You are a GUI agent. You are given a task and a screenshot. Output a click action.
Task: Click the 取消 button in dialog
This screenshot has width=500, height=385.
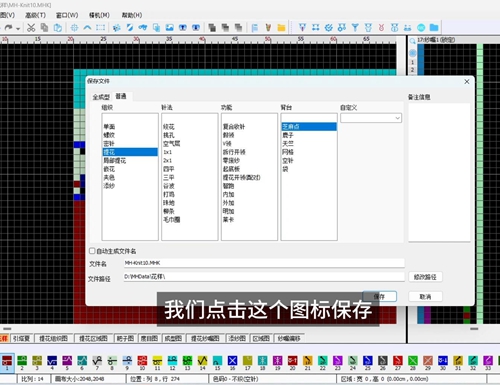[x=425, y=296]
